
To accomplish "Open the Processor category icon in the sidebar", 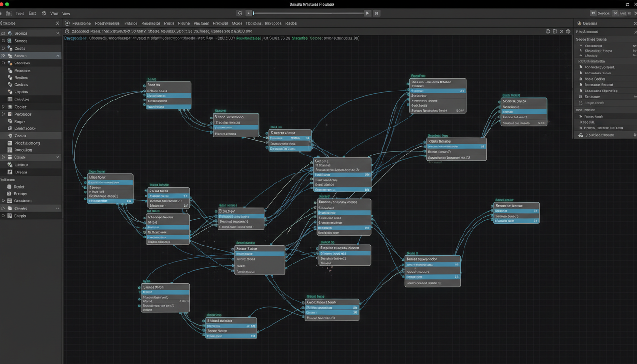I will pos(10,114).
